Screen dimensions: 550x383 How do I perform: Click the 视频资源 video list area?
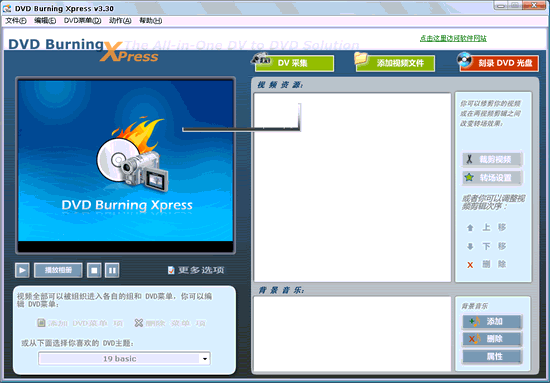[352, 187]
